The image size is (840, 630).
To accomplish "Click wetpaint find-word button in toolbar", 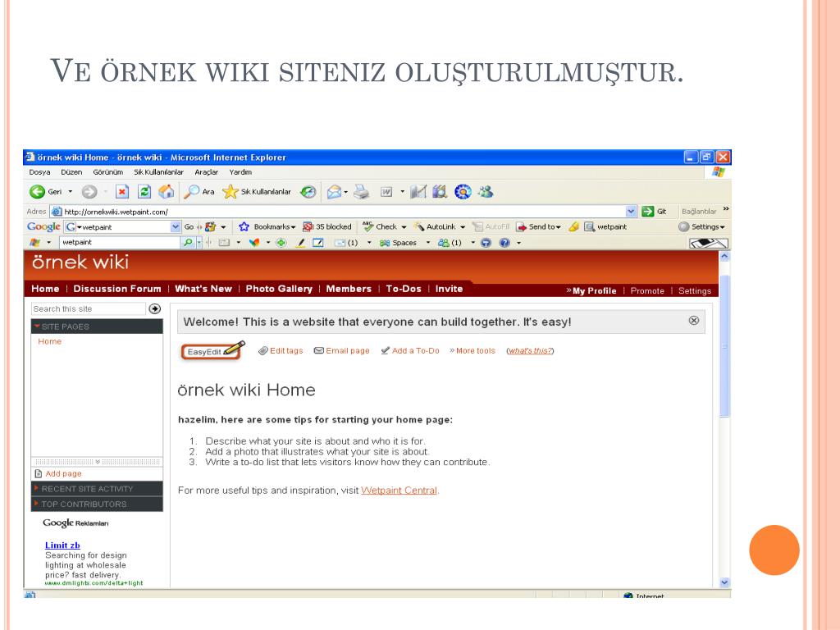I will tap(605, 226).
